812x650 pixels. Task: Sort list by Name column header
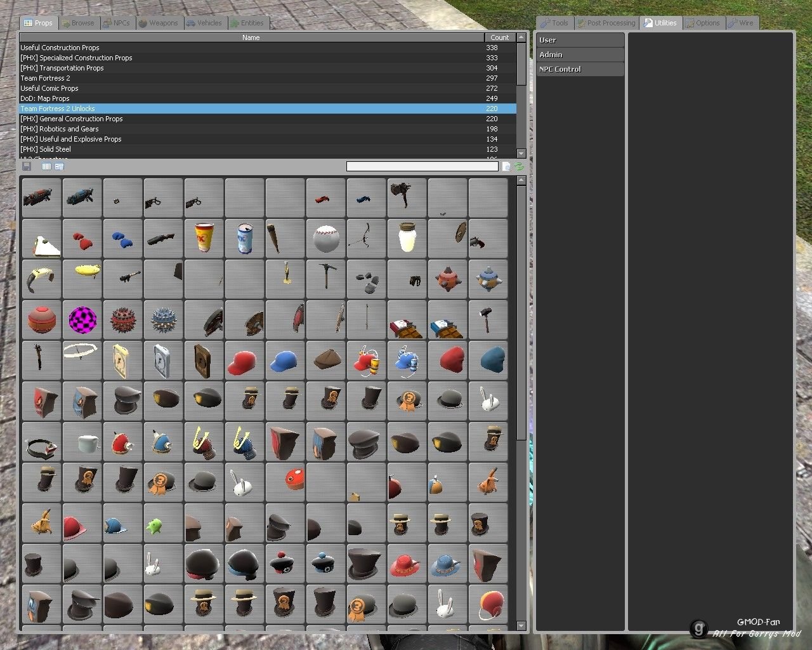(251, 37)
